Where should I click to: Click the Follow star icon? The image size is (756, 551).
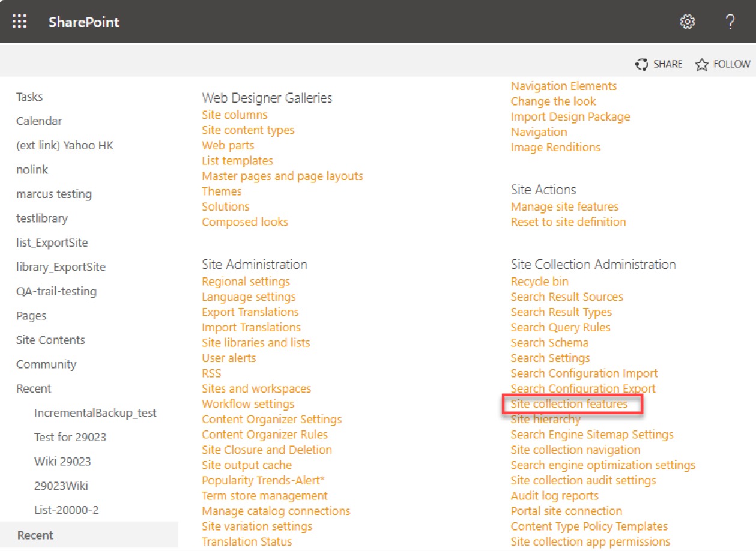[701, 64]
